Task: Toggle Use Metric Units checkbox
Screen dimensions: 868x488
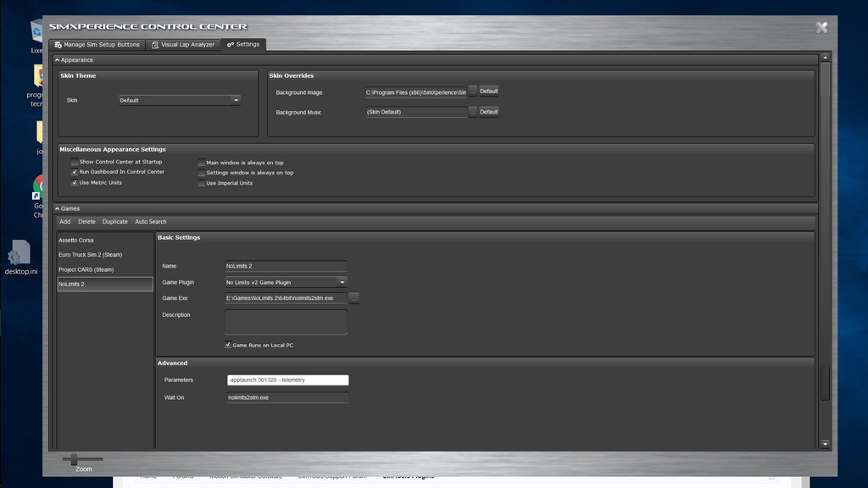Action: [75, 183]
